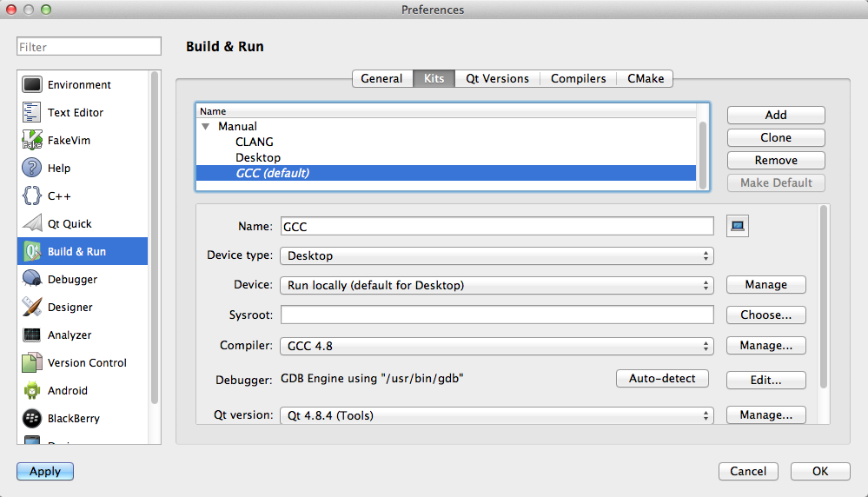Select the FakeVim icon in sidebar
The image size is (868, 497).
tap(32, 141)
